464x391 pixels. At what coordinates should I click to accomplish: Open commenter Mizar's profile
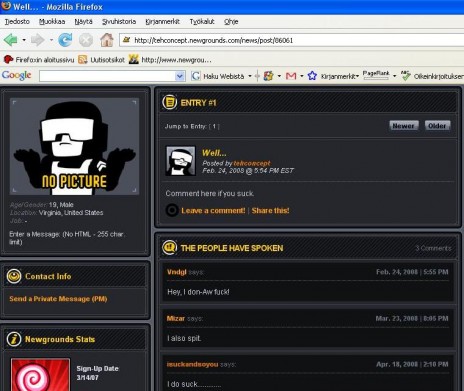pyautogui.click(x=176, y=318)
